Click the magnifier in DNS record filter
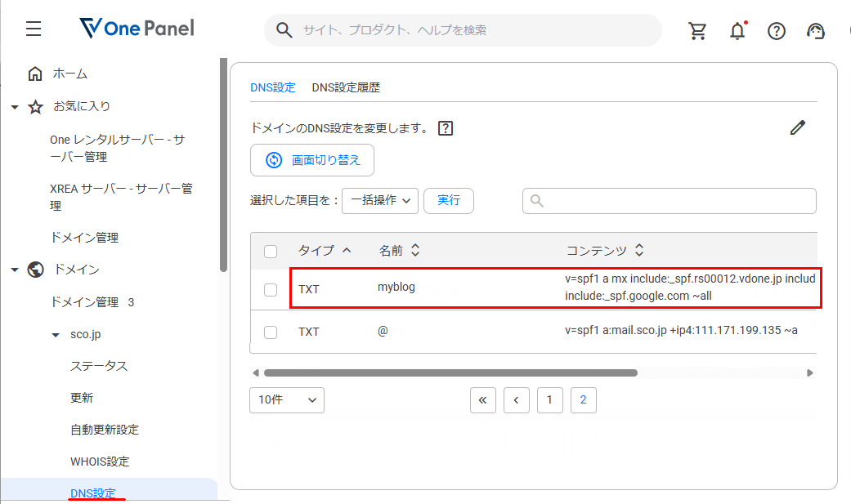 coord(537,201)
